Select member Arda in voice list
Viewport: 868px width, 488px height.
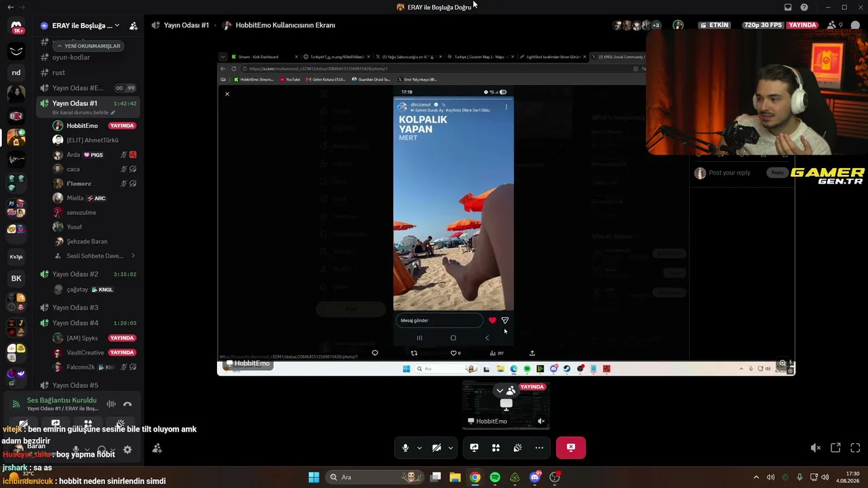click(95, 155)
